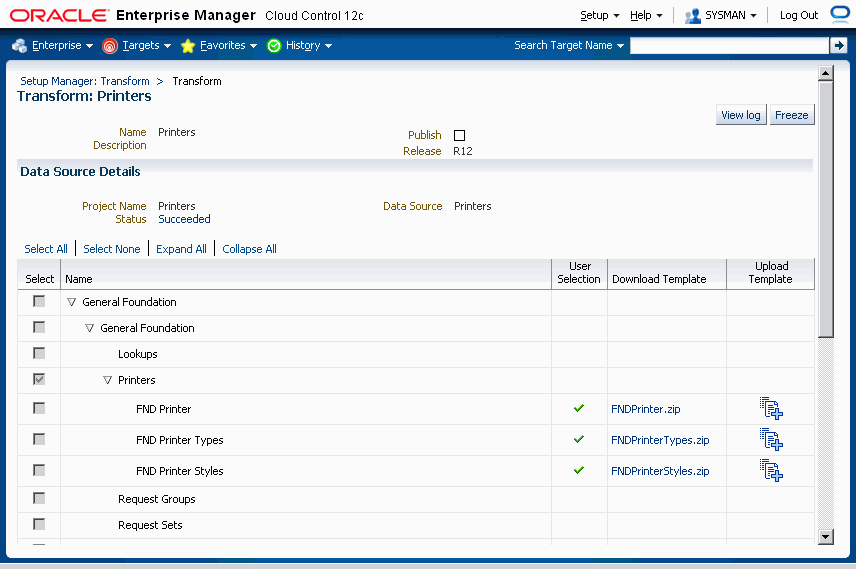Toggle the Publish checkbox
Screen dimensions: 856x569
tap(460, 135)
